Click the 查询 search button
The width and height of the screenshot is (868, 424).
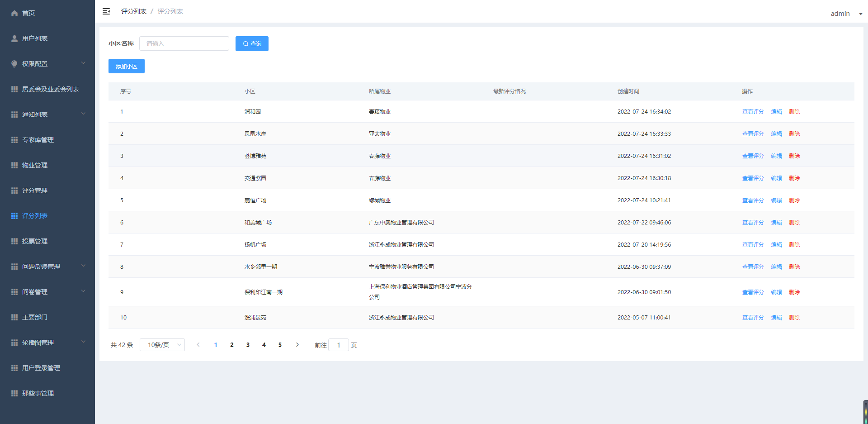click(x=252, y=43)
